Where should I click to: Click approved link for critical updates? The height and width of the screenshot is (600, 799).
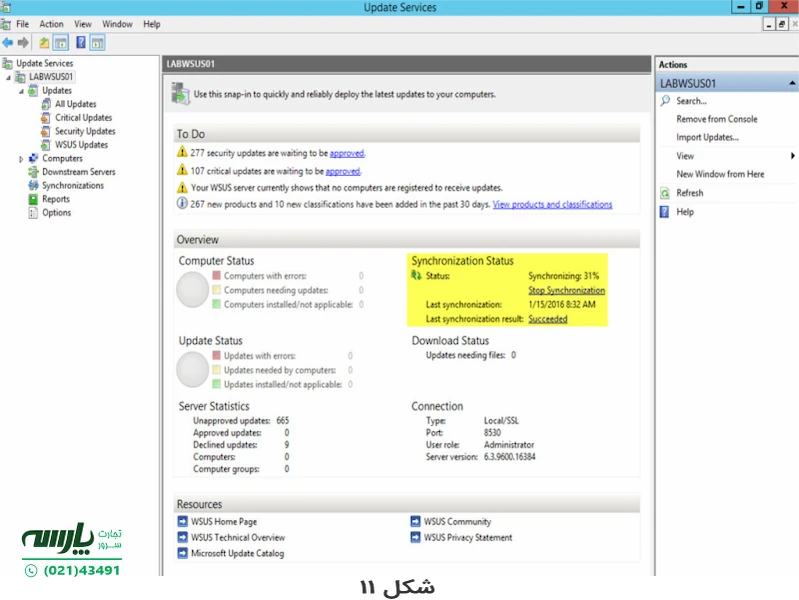pos(342,171)
